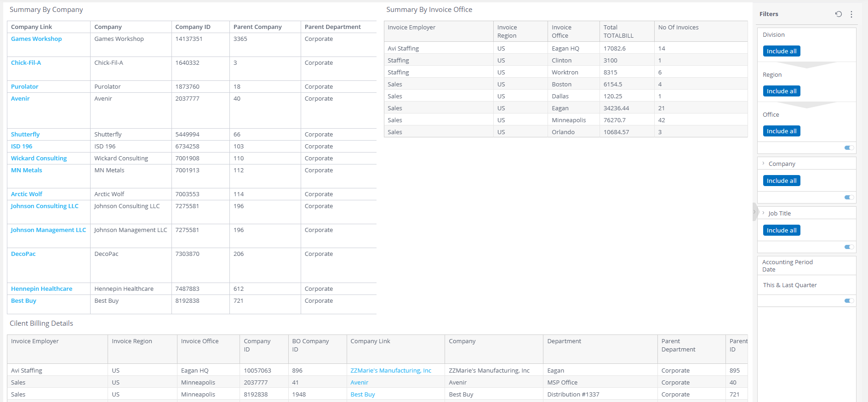Toggle off the Division/Region/Office filter group

(849, 148)
